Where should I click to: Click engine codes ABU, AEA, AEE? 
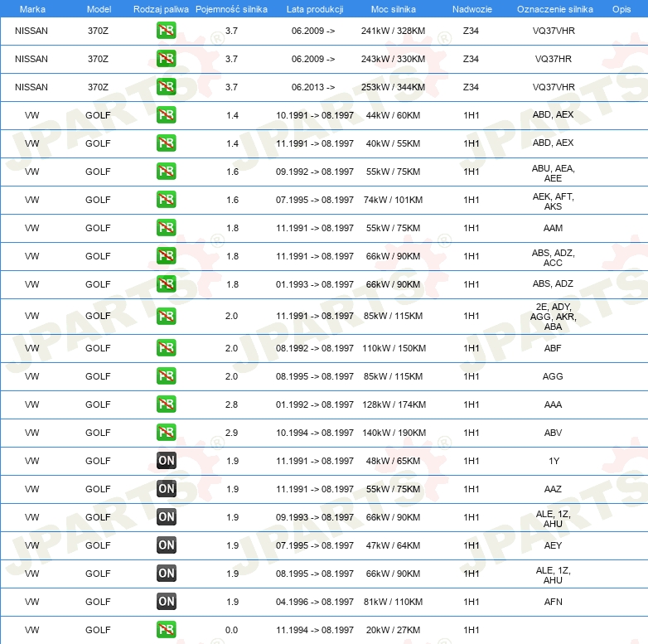[x=553, y=173]
